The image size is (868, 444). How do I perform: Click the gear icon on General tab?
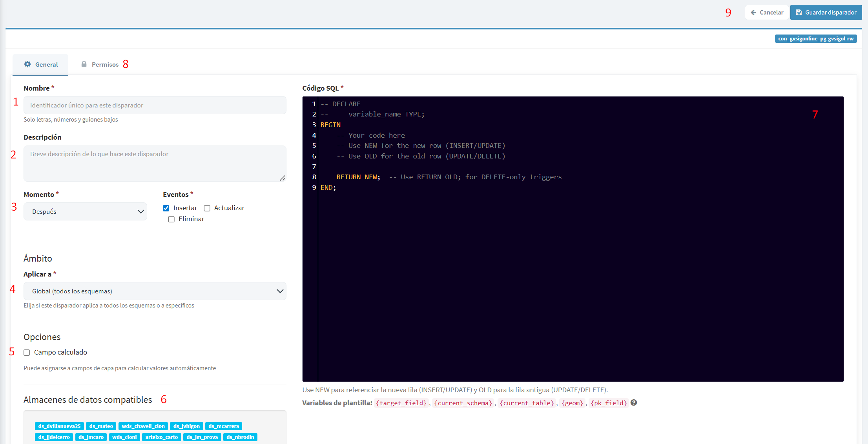pos(27,64)
